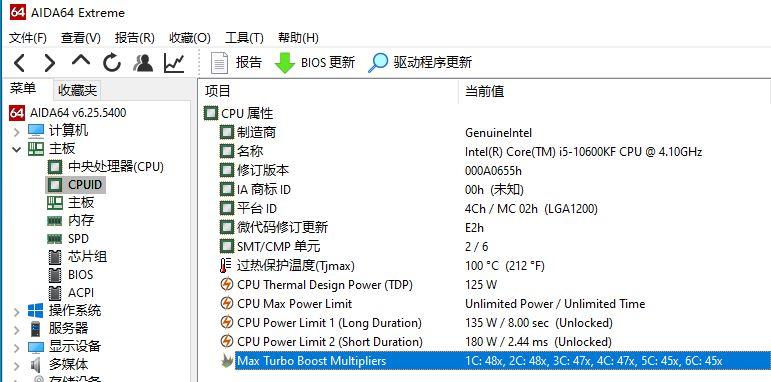This screenshot has width=771, height=382.
Task: Select BIOS tree item
Action: [x=80, y=274]
